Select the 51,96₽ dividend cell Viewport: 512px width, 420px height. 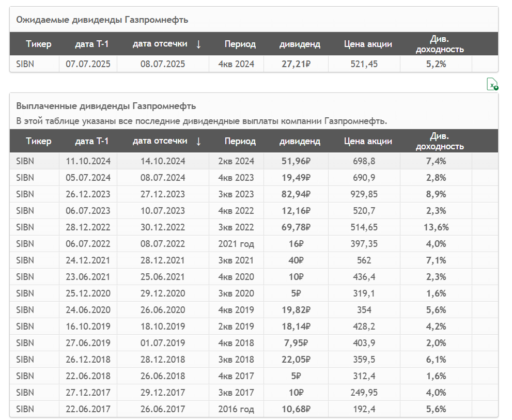tap(296, 161)
